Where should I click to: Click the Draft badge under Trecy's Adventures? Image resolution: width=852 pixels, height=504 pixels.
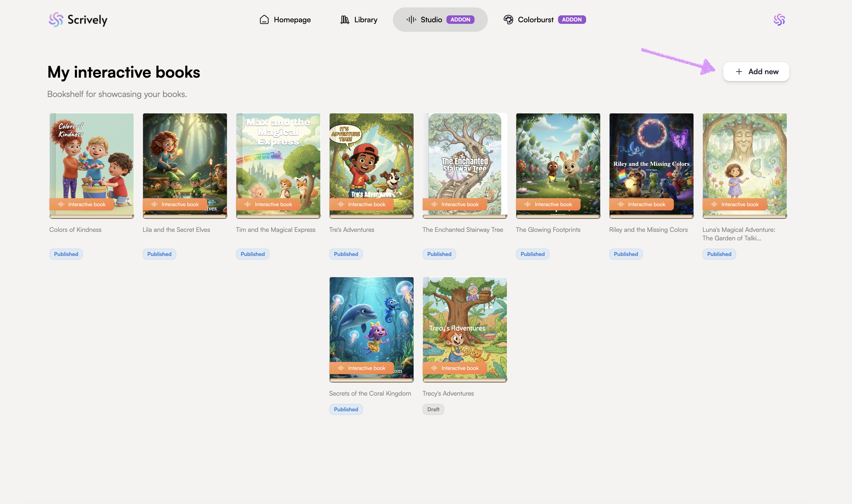(x=433, y=409)
